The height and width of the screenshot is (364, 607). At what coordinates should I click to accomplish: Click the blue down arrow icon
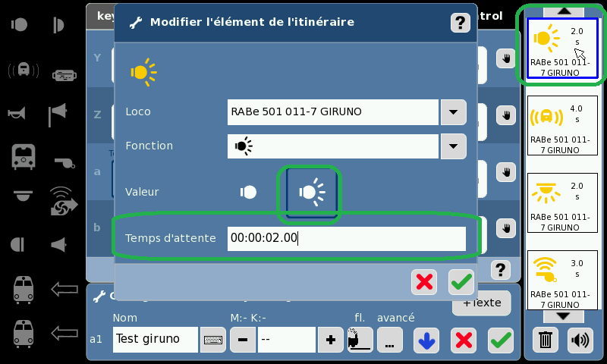point(426,340)
